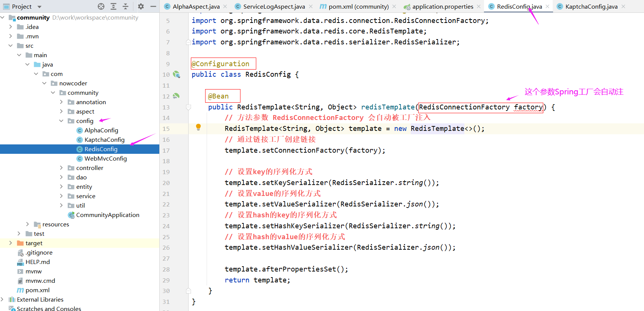Open the Project view dropdown arrow
The height and width of the screenshot is (311, 644).
click(x=39, y=7)
